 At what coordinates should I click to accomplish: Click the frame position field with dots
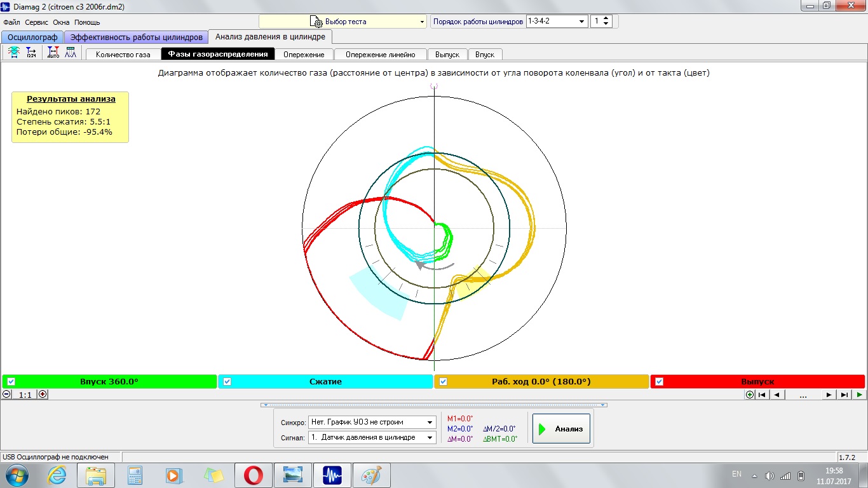[803, 395]
